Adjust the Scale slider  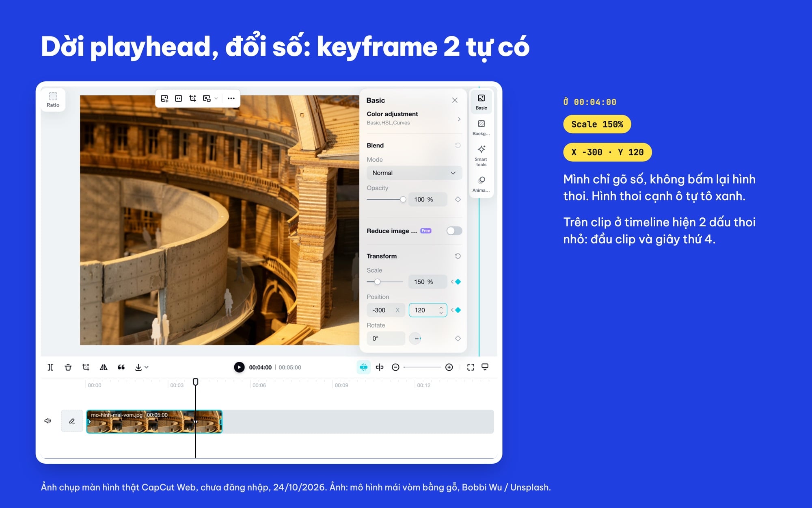coord(384,282)
